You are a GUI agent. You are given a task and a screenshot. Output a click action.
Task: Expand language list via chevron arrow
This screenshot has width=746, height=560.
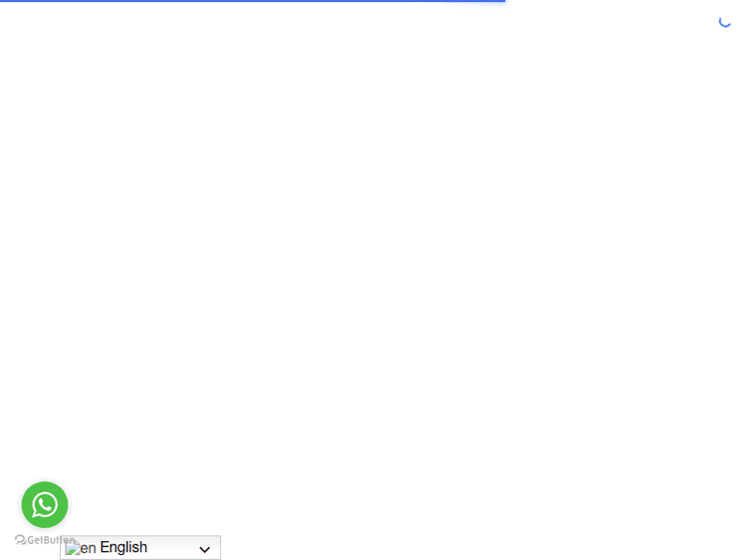pos(205,549)
